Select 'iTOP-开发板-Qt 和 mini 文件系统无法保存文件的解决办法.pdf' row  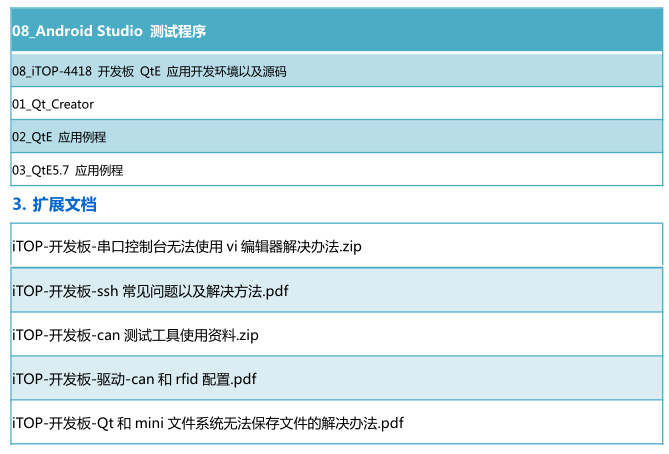click(x=337, y=422)
